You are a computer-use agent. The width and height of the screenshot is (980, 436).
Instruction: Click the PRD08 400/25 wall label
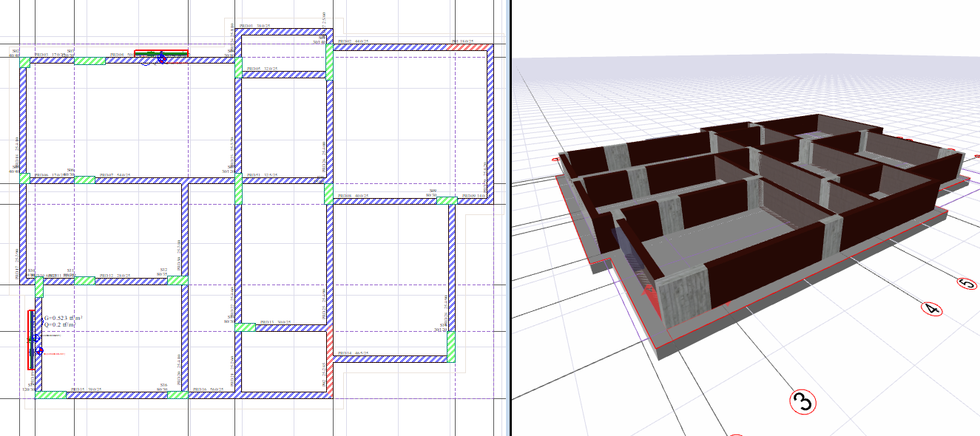tap(353, 196)
